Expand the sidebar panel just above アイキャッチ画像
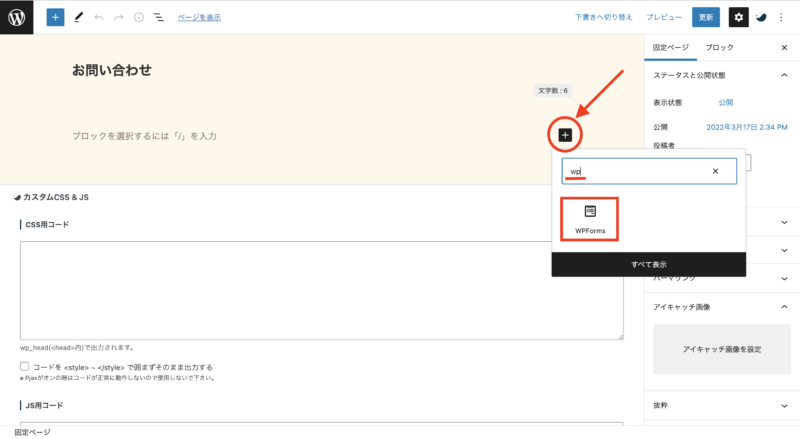Viewport: 800px width, 439px height. pyautogui.click(x=784, y=279)
